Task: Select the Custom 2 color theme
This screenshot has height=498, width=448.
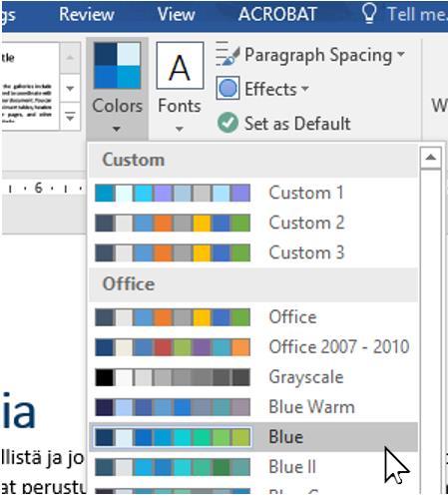Action: click(x=253, y=223)
